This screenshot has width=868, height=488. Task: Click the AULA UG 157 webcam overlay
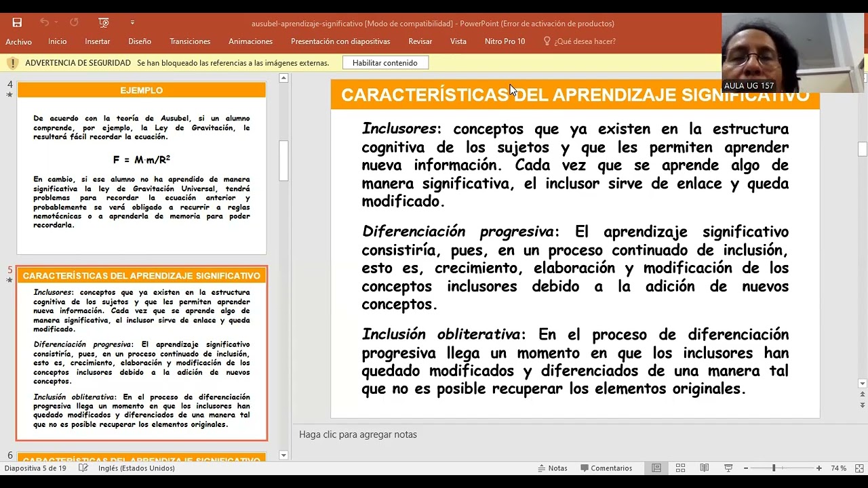[x=794, y=53]
